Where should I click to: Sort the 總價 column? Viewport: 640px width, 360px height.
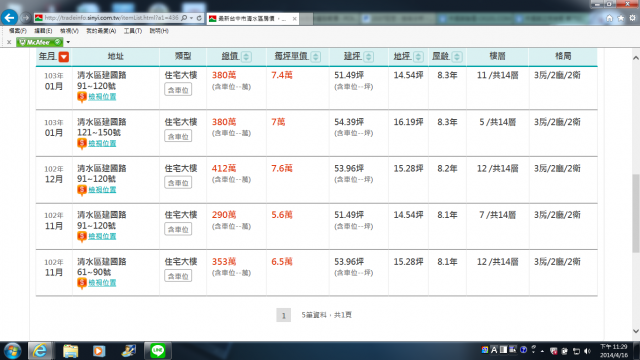[x=246, y=57]
